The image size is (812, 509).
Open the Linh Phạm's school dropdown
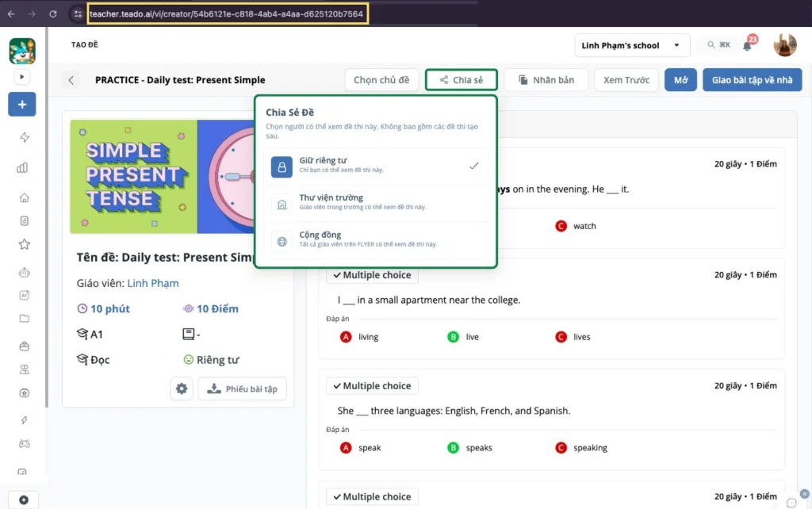click(632, 45)
